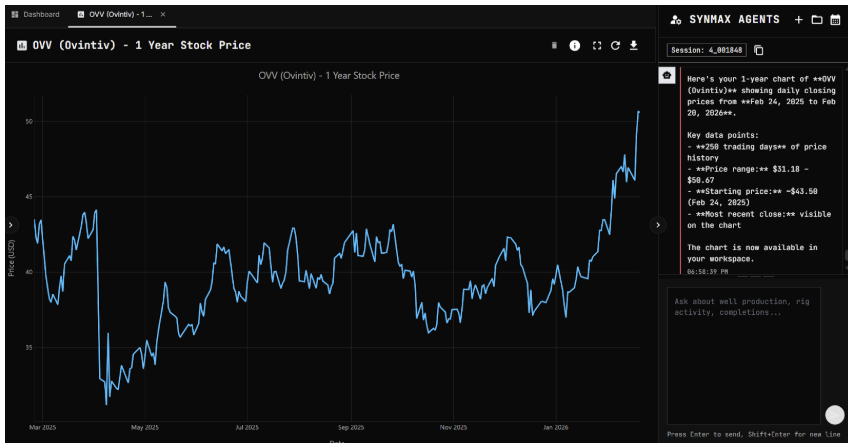Download the chart with the download icon
Viewport: 855px width, 447px height.
[x=634, y=45]
